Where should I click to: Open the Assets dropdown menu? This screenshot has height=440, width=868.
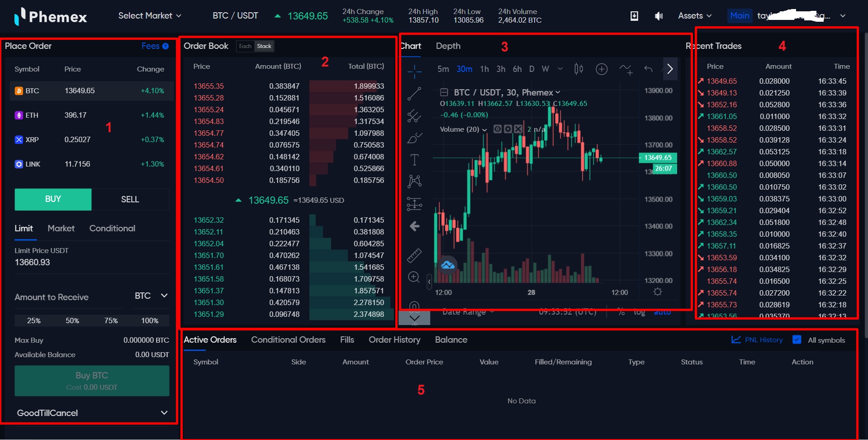(x=695, y=16)
